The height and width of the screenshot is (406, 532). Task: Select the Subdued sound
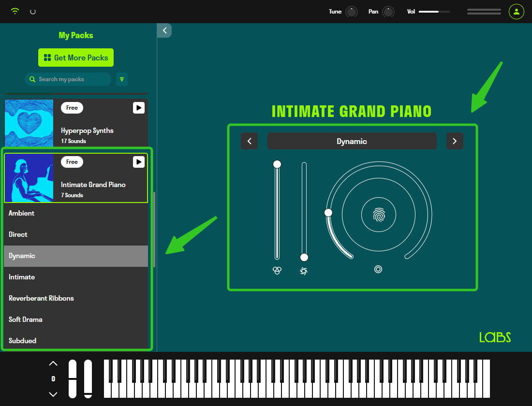coord(76,340)
